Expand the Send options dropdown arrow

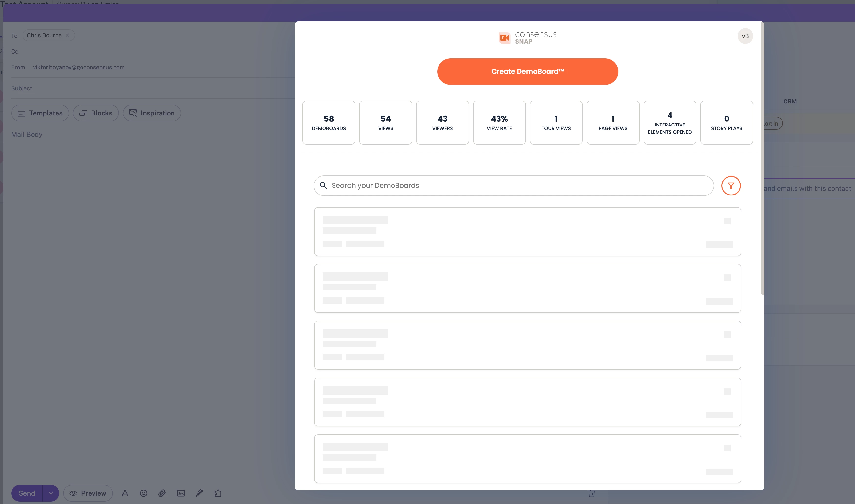coord(51,493)
